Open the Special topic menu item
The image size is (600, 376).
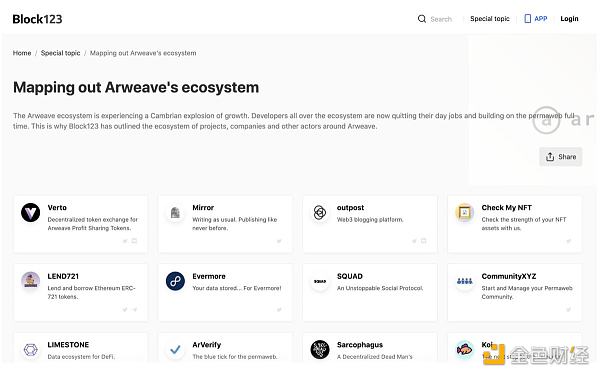(490, 19)
